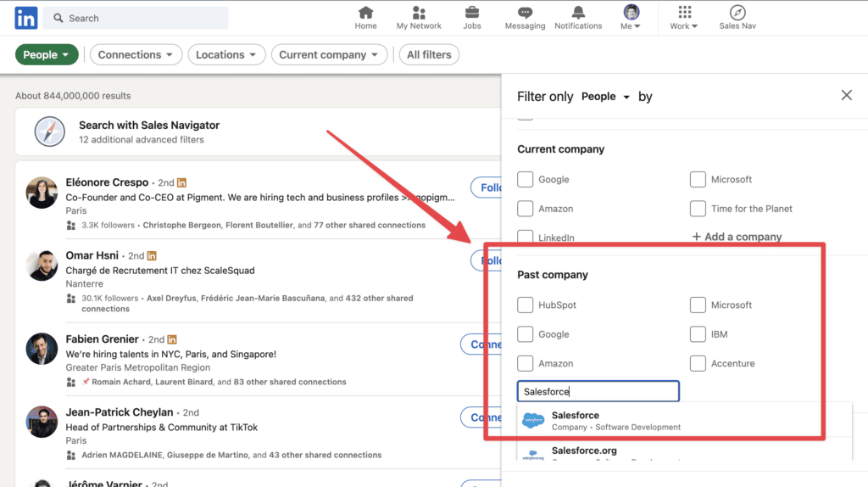Click Search with Sales Navigator link
Viewport: 868px width, 487px height.
(x=149, y=126)
